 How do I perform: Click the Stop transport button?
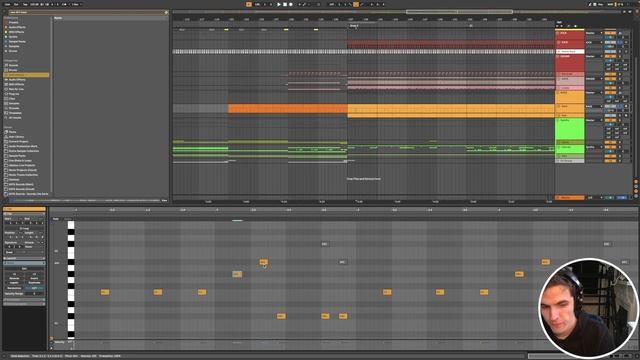point(285,4)
